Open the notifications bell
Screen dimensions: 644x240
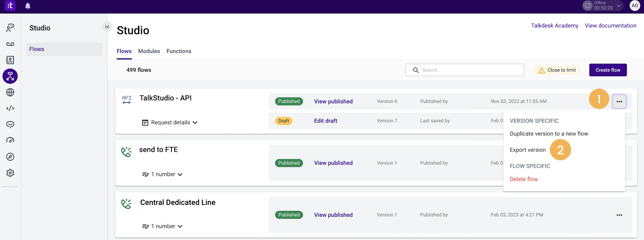[x=28, y=6]
